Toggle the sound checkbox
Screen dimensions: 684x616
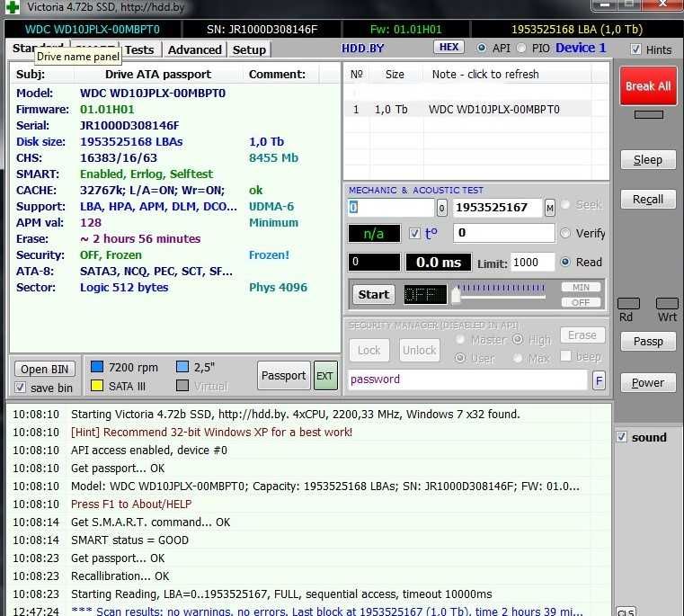621,438
